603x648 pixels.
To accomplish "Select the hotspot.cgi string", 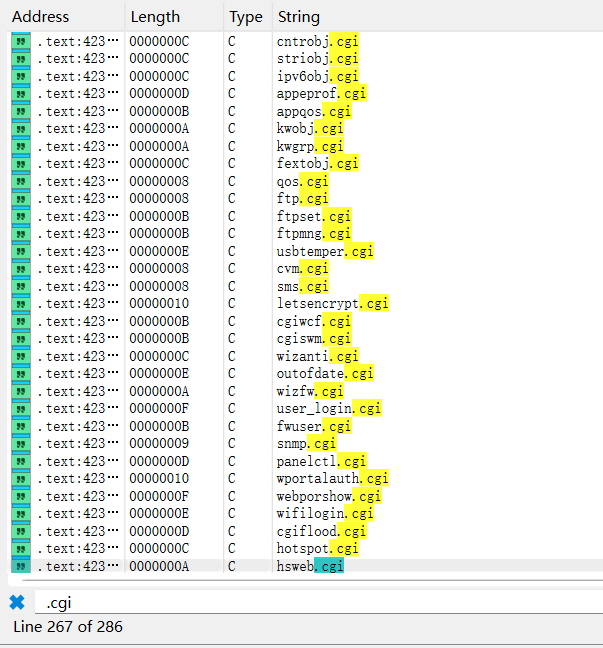I will pos(317,549).
